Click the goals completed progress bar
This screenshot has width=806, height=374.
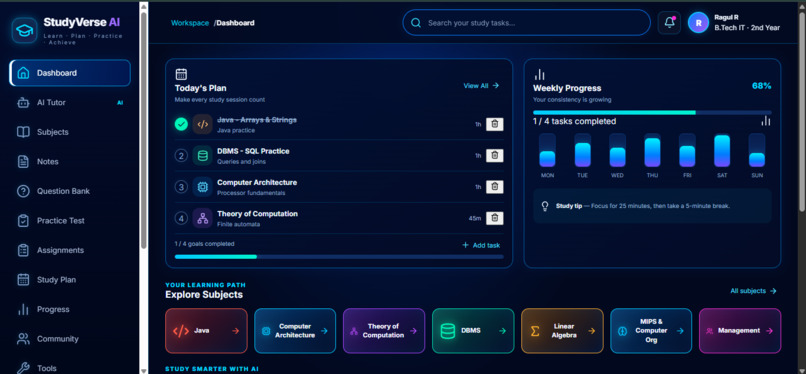(339, 256)
